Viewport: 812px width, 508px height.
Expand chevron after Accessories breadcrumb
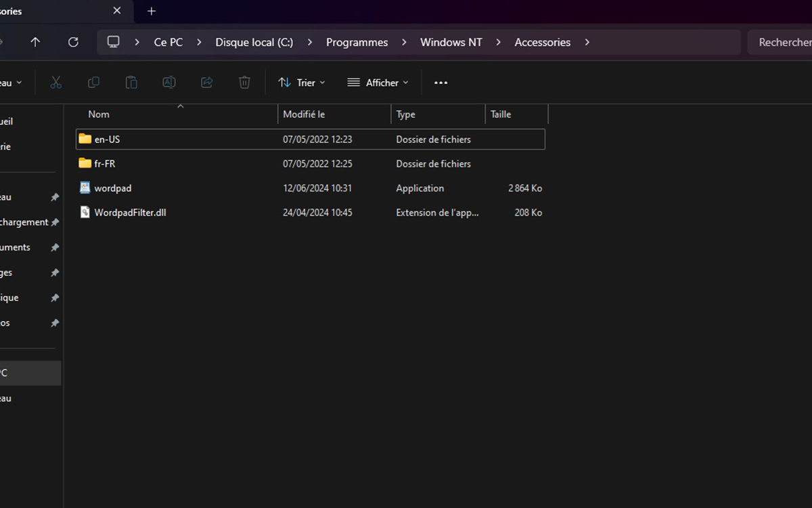click(587, 42)
